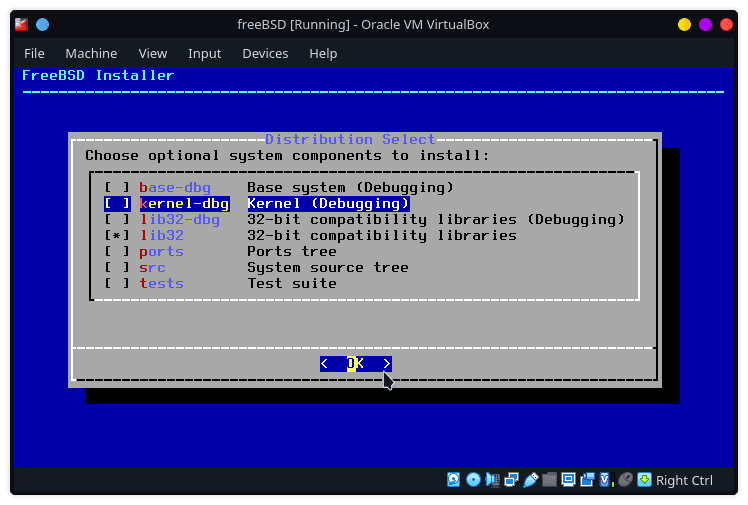Viewport: 748px width, 505px height.
Task: Click the yellow minimize window button
Action: coord(684,24)
